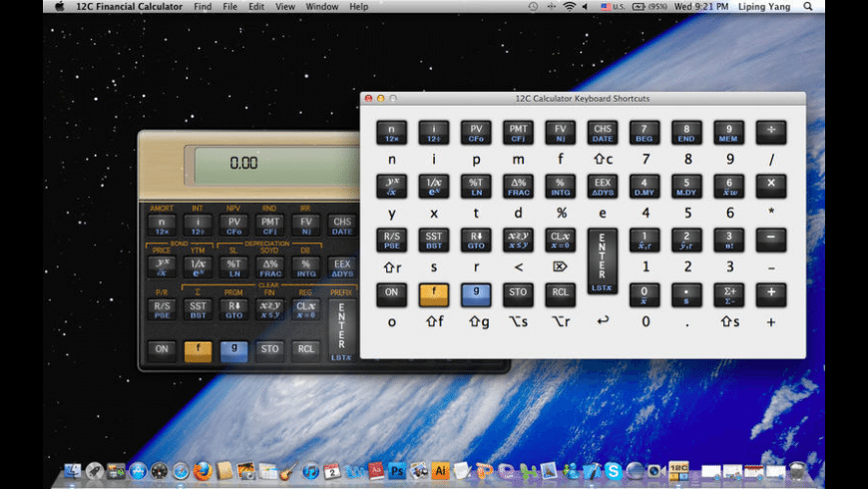Click the plus key in shortcuts window
The width and height of the screenshot is (868, 489).
(771, 294)
